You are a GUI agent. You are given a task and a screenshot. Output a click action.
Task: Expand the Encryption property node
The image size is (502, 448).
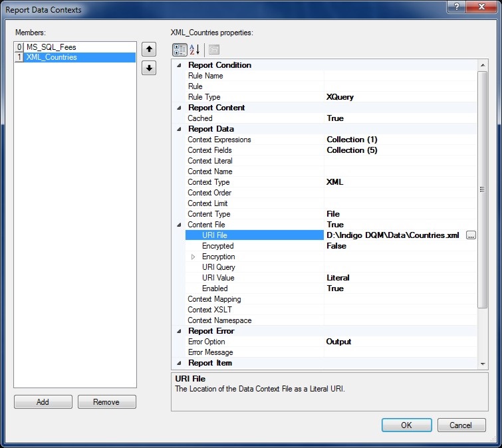[x=194, y=257]
